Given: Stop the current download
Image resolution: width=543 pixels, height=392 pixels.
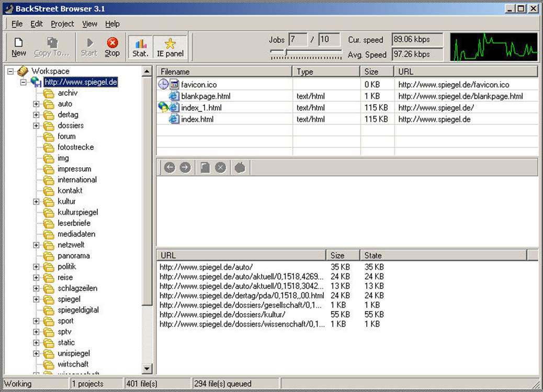Looking at the screenshot, I should pyautogui.click(x=112, y=48).
